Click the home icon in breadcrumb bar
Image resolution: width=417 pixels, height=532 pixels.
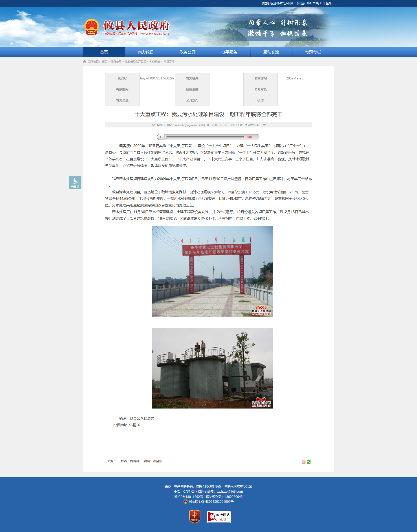point(85,62)
